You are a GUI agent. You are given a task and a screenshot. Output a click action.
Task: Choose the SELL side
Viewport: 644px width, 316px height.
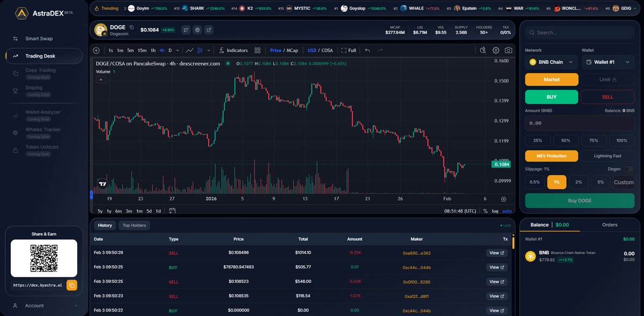coord(608,97)
